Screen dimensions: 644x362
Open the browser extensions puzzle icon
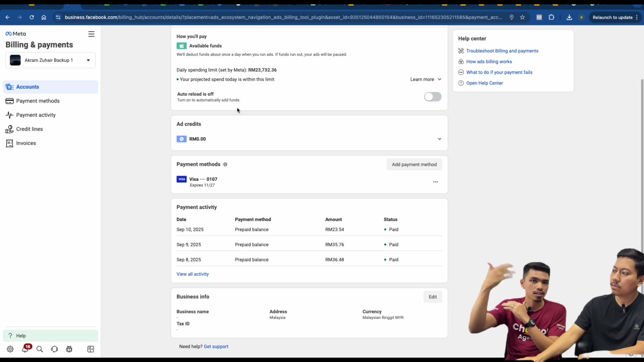pos(551,17)
